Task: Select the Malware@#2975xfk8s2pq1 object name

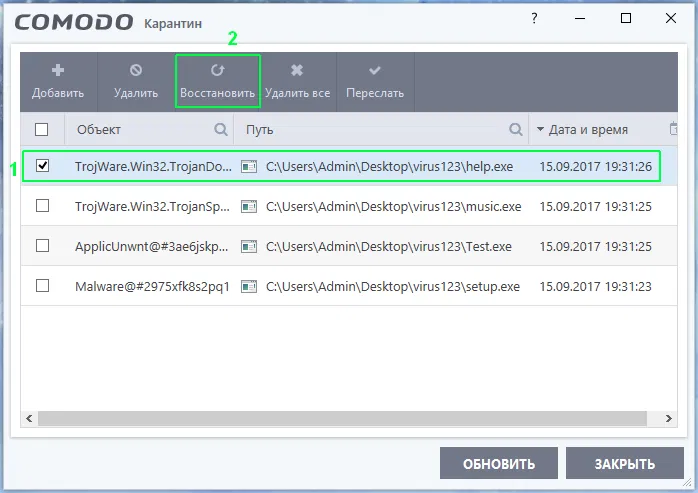Action: [152, 286]
